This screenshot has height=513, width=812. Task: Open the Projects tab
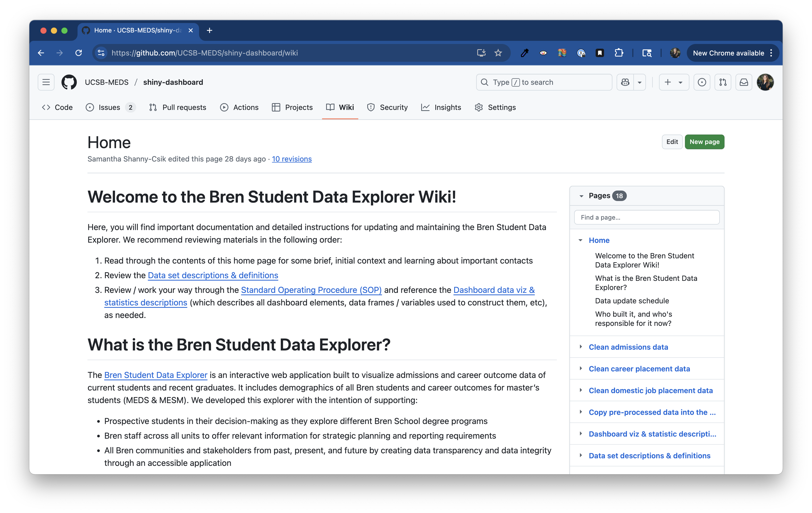[292, 107]
